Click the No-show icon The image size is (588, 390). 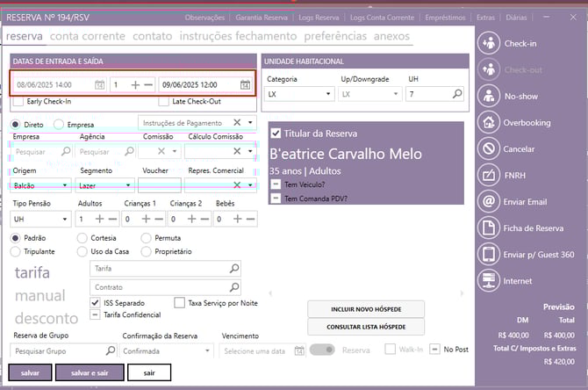489,96
